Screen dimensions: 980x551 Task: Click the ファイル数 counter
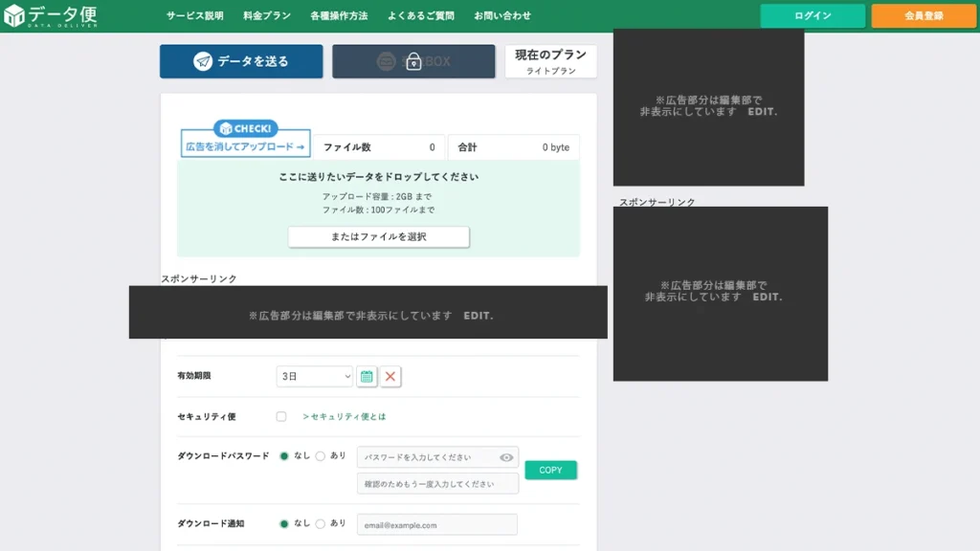pyautogui.click(x=379, y=147)
